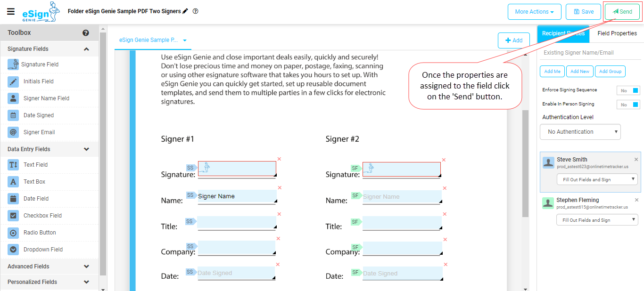The image size is (644, 291).
Task: Open help icon beside folder name
Action: 196,11
